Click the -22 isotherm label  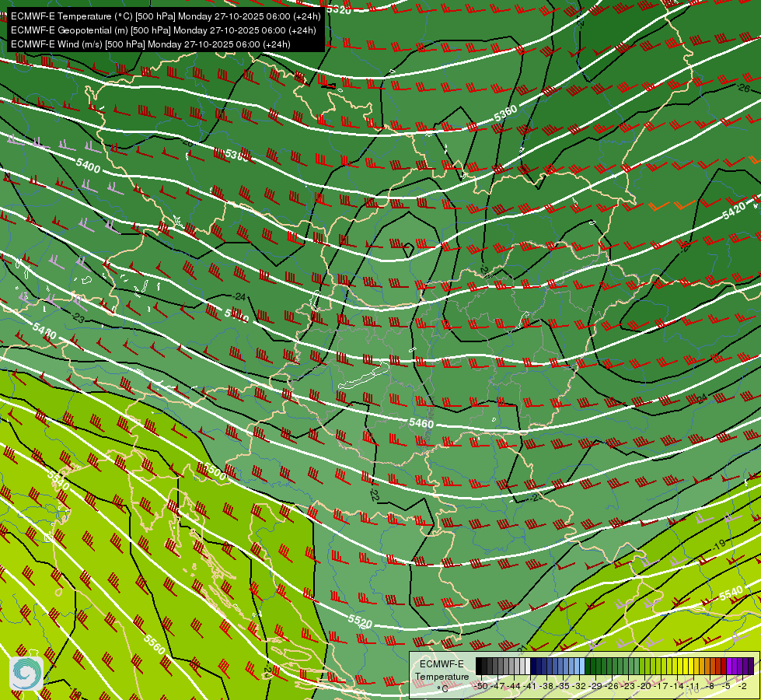374,495
